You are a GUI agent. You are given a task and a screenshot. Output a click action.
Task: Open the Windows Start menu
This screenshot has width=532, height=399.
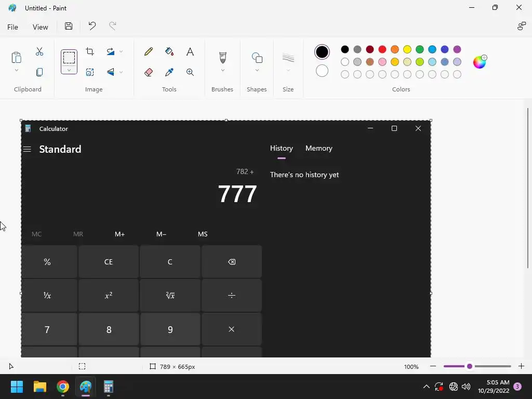click(x=17, y=387)
